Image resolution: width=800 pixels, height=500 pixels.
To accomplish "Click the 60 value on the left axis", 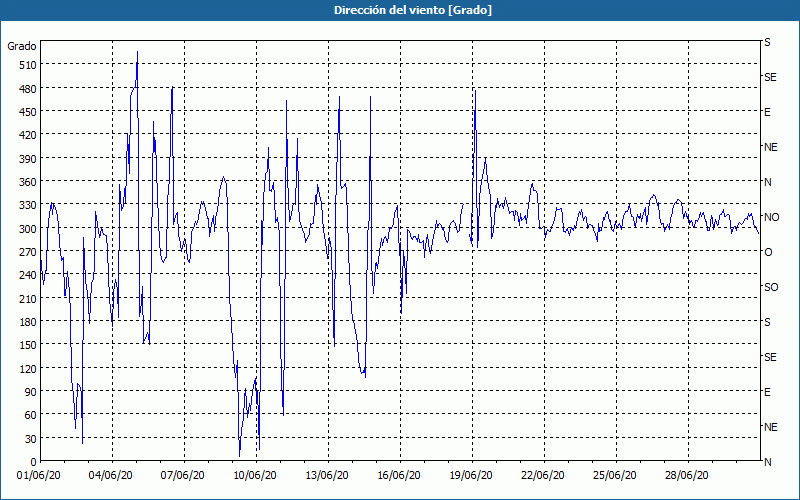I will tap(31, 415).
